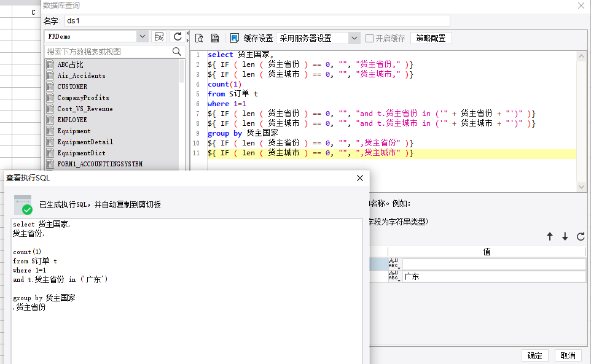Click the search magnifier in table search box

pos(176,52)
